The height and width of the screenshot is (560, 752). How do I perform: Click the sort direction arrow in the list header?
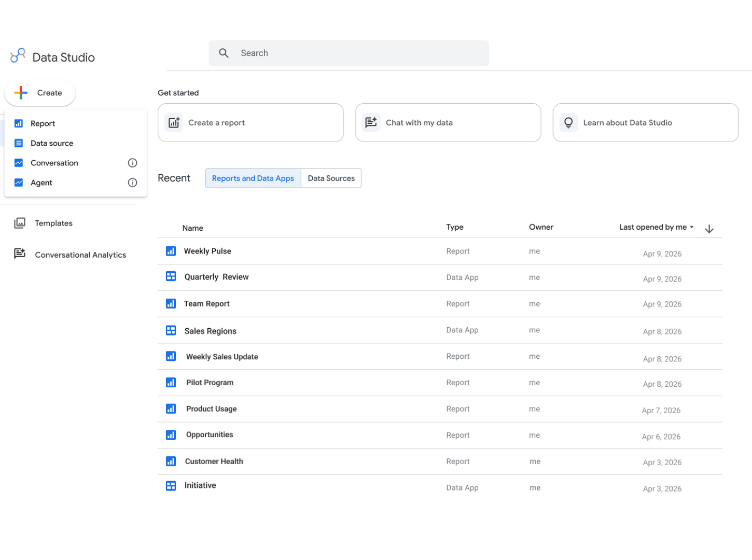[709, 228]
